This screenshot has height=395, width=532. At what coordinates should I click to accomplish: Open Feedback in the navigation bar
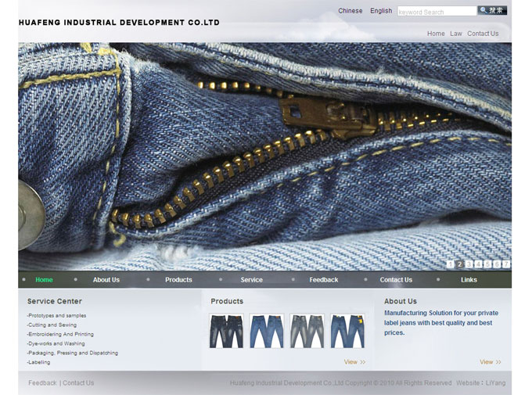[x=324, y=280]
